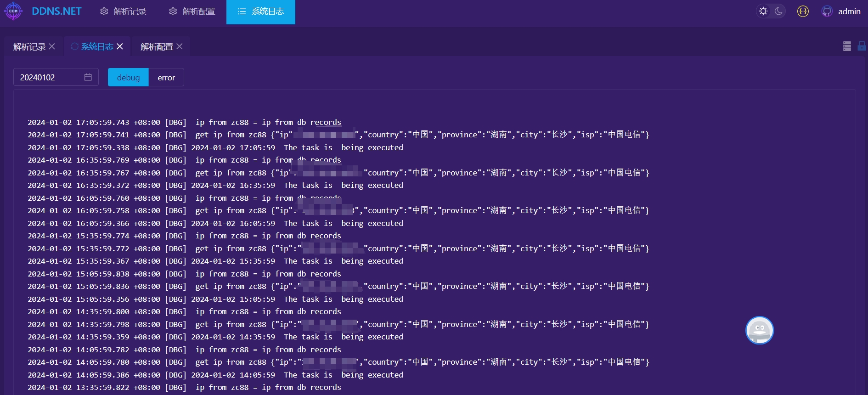Close the 系统日志 page tab
The image size is (868, 395).
coord(120,46)
